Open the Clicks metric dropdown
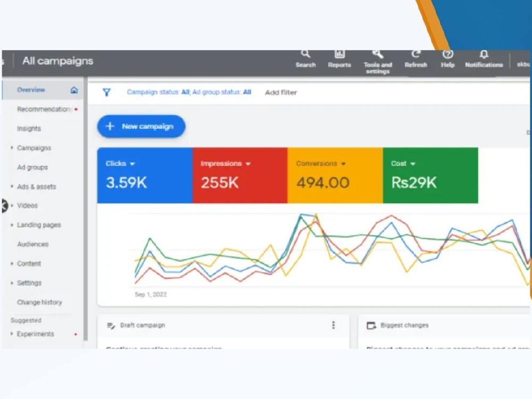 click(x=132, y=164)
